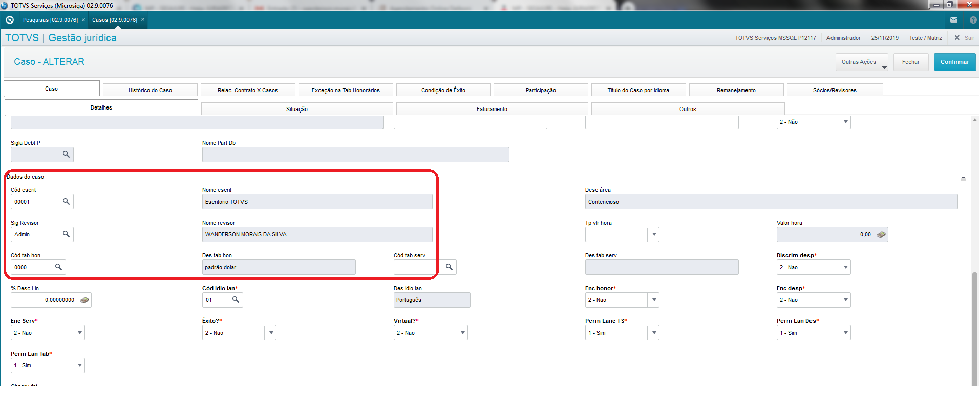Screen dimensions: 980x393
Task: Open the Participação tab
Action: click(541, 90)
